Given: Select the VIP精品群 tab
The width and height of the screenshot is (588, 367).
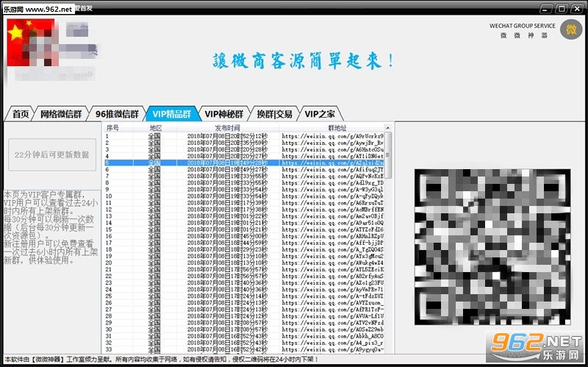Looking at the screenshot, I should [172, 114].
